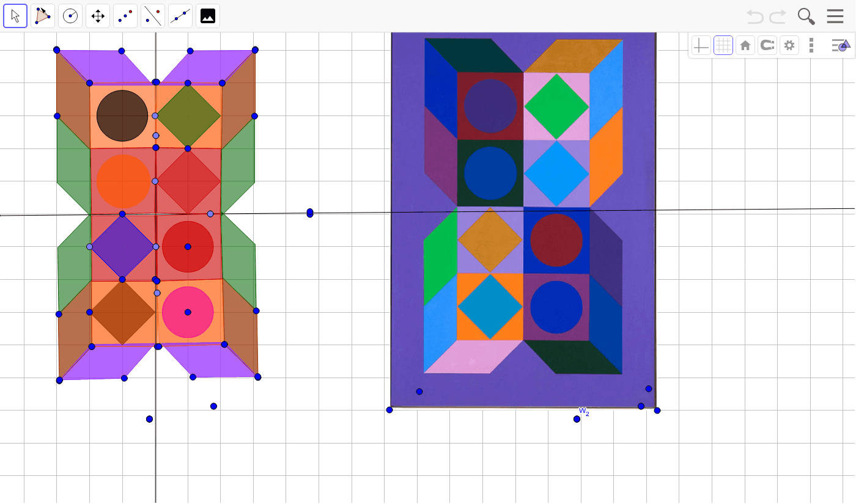Image resolution: width=856 pixels, height=504 pixels.
Task: Select the Move arrow tool
Action: 15,16
